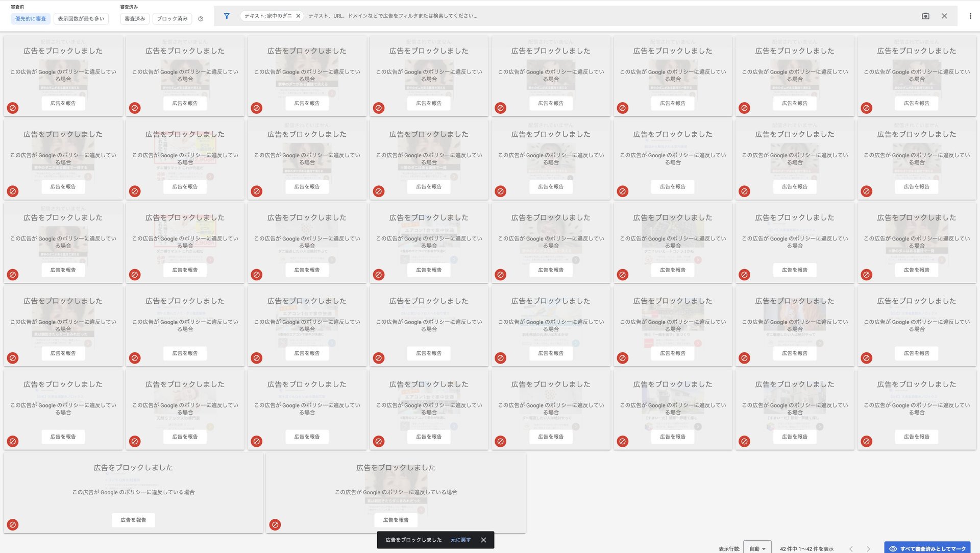Click the block icon on the last ad card
The width and height of the screenshot is (980, 553).
(x=276, y=524)
